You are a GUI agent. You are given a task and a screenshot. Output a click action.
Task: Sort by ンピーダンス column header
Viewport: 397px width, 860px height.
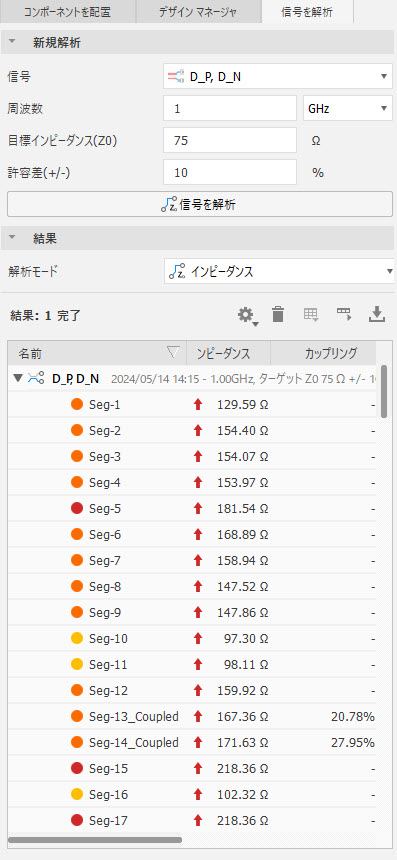(229, 353)
